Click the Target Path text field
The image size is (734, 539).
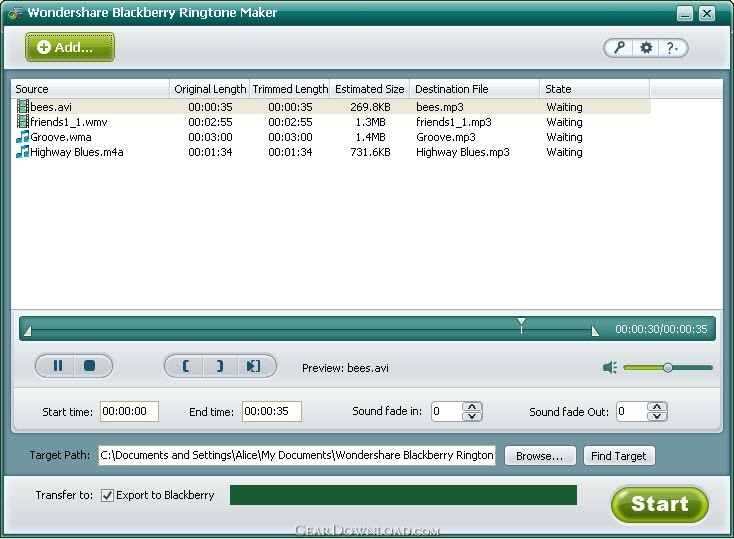point(297,455)
